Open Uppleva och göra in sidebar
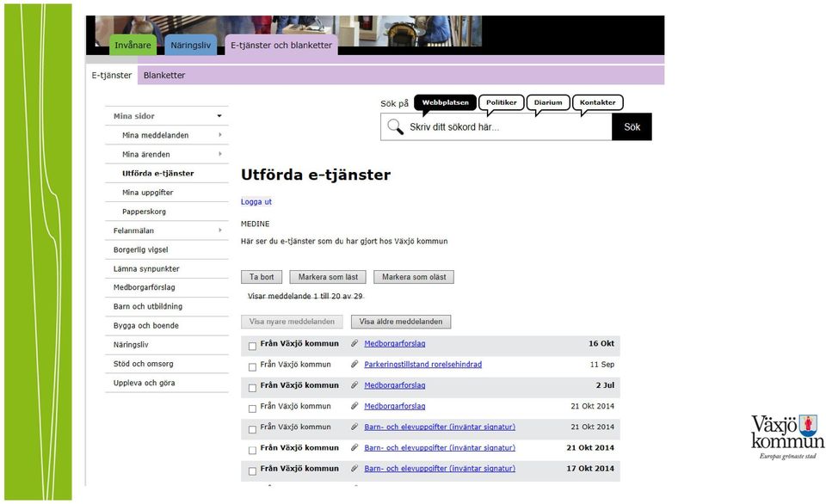The image size is (826, 504). [145, 383]
